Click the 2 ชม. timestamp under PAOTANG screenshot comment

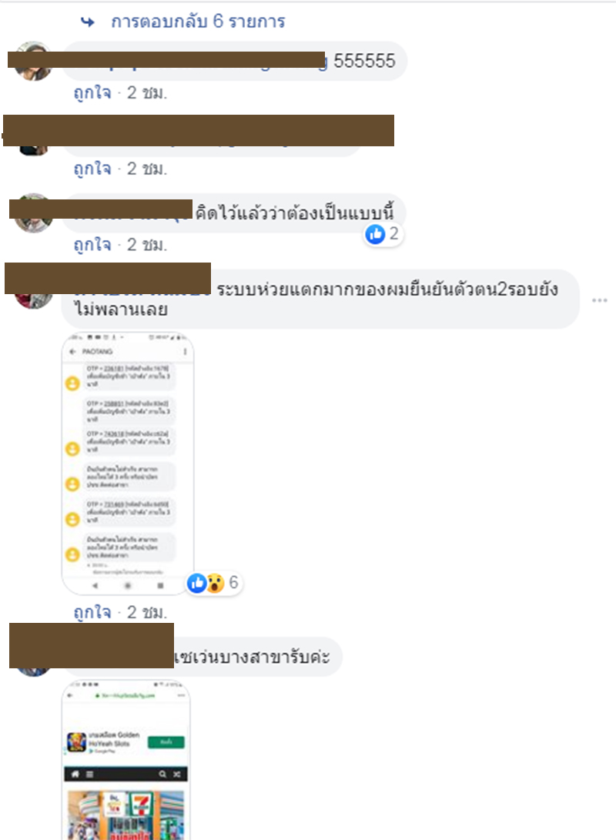coord(147,612)
